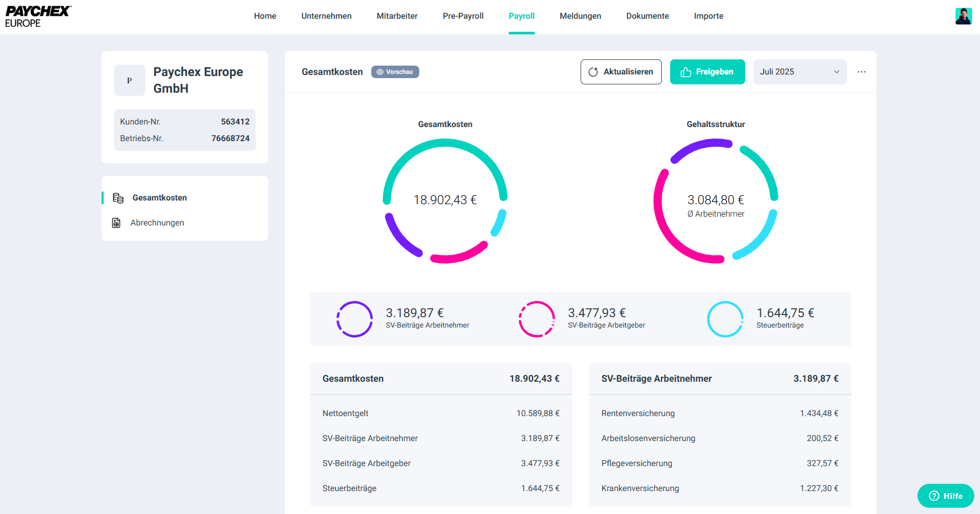This screenshot has height=514, width=980.
Task: Click the purple SV-Beiträge Arbeitnehmer ring icon
Action: tap(355, 319)
